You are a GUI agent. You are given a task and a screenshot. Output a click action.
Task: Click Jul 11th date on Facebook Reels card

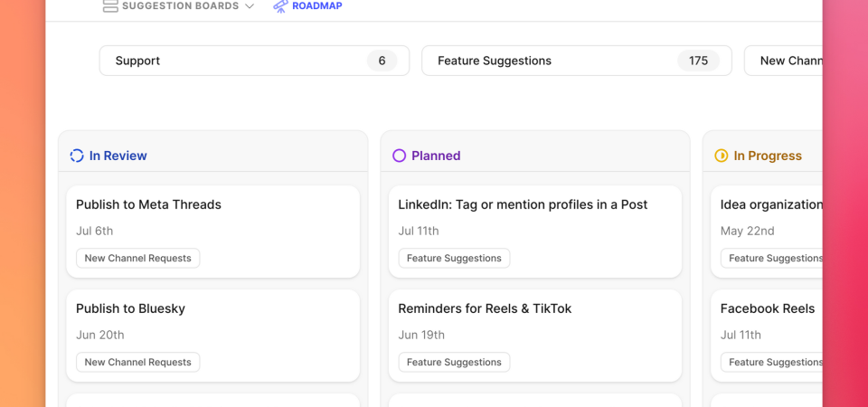coord(741,335)
